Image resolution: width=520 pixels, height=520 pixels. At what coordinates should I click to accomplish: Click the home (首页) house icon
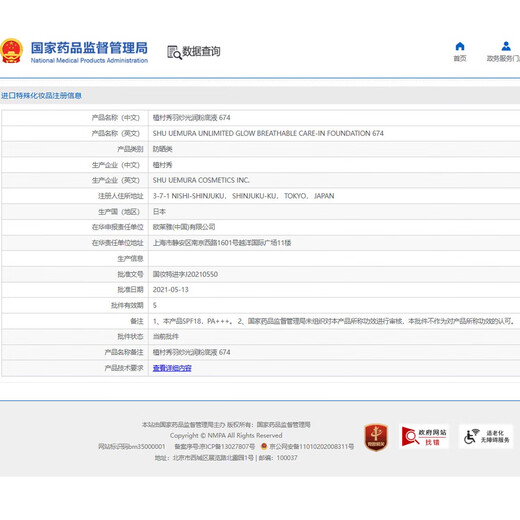(x=460, y=46)
